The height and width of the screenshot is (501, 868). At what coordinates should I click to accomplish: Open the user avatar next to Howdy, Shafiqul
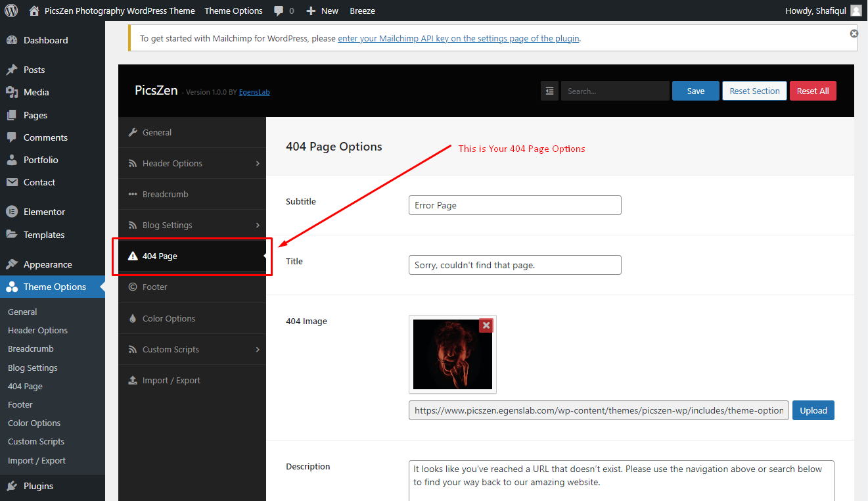[x=856, y=11]
